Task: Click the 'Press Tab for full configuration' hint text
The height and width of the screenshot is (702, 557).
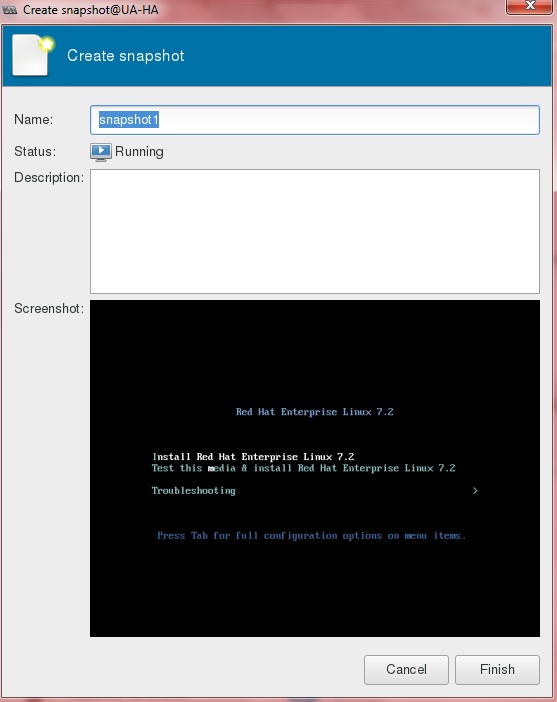Action: pos(311,535)
